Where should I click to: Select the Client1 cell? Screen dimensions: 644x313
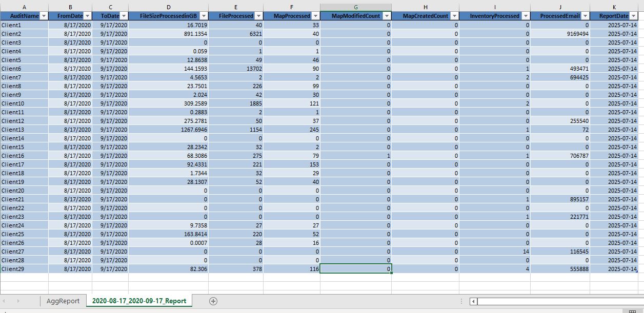(24, 25)
